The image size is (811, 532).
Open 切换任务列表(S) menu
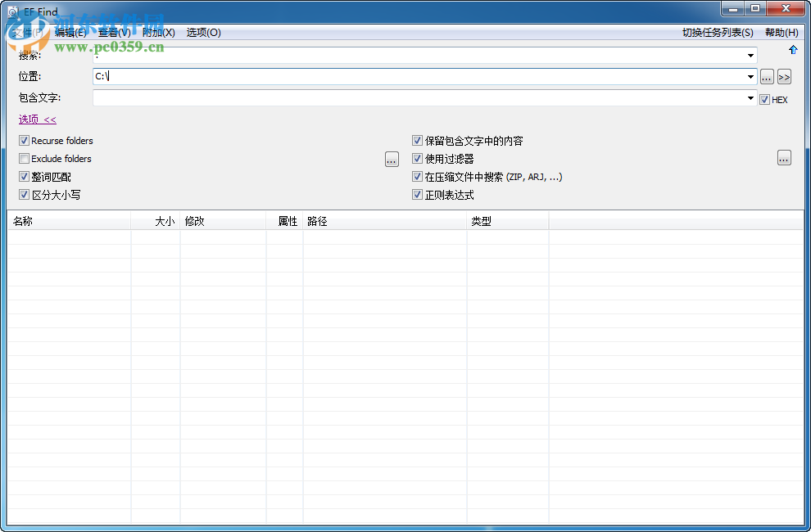(718, 33)
